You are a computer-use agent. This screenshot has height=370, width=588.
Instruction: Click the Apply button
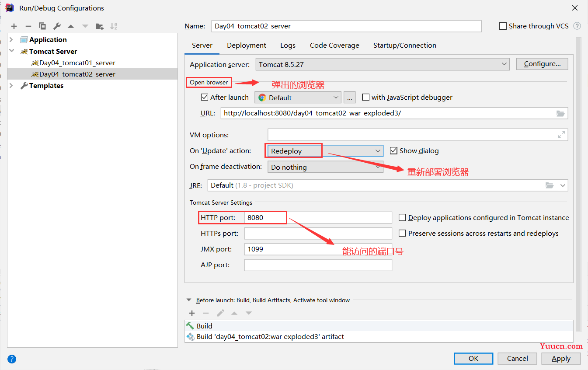[561, 359]
